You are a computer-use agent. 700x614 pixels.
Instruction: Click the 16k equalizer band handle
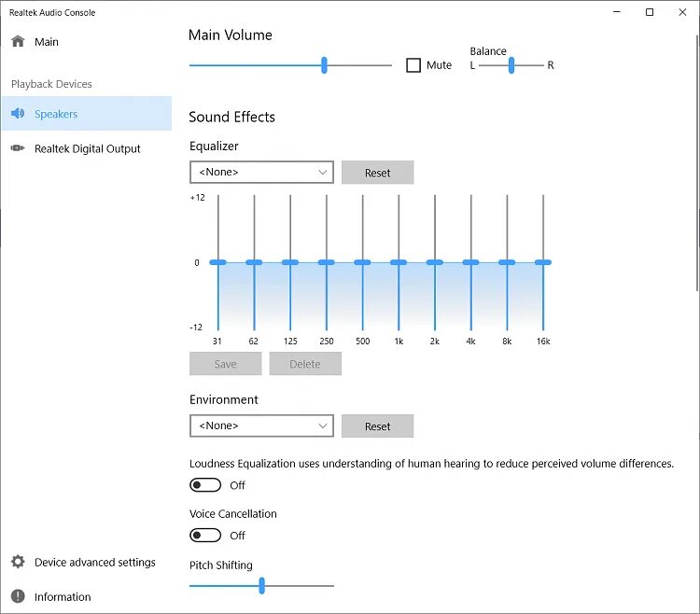(543, 262)
